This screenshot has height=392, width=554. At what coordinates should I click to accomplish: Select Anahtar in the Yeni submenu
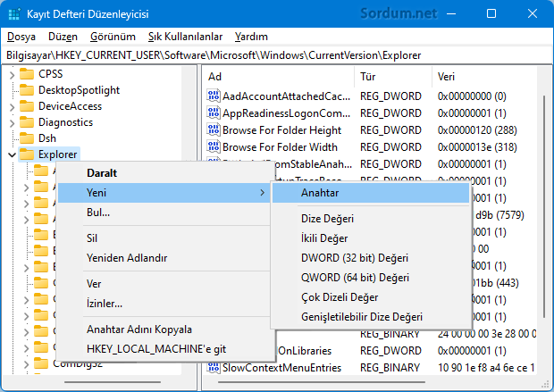[x=371, y=193]
